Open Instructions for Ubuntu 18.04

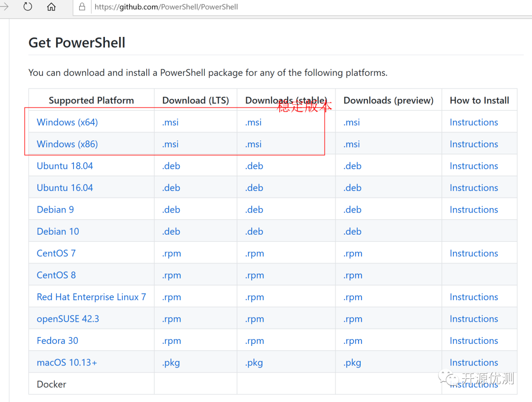474,166
